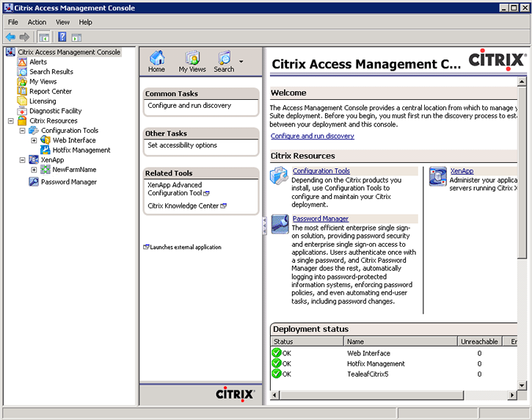Click the large XenApp server icon
Image resolution: width=532 pixels, height=420 pixels.
437,176
